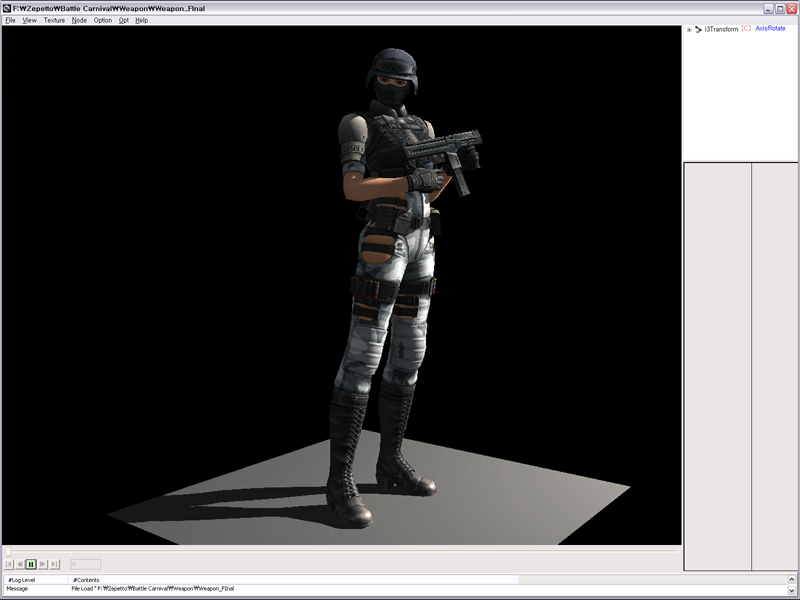The width and height of the screenshot is (800, 600).
Task: Click the frame number input field
Action: pos(85,564)
